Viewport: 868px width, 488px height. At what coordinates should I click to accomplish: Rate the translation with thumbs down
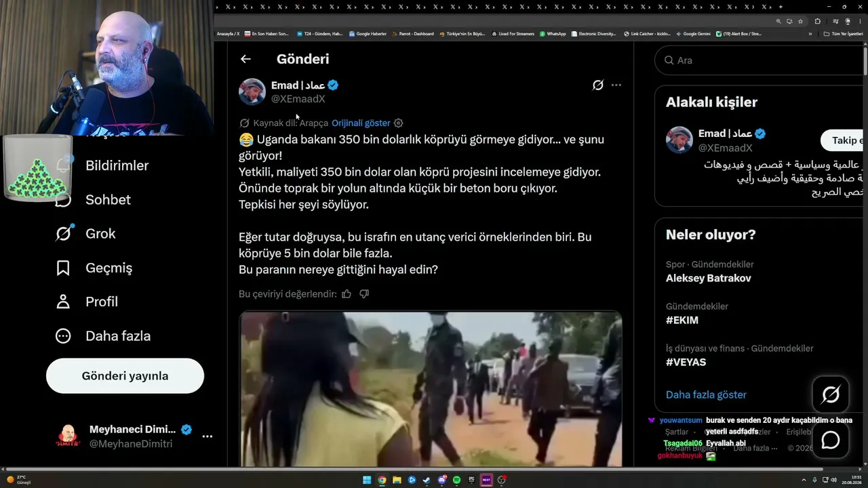364,294
